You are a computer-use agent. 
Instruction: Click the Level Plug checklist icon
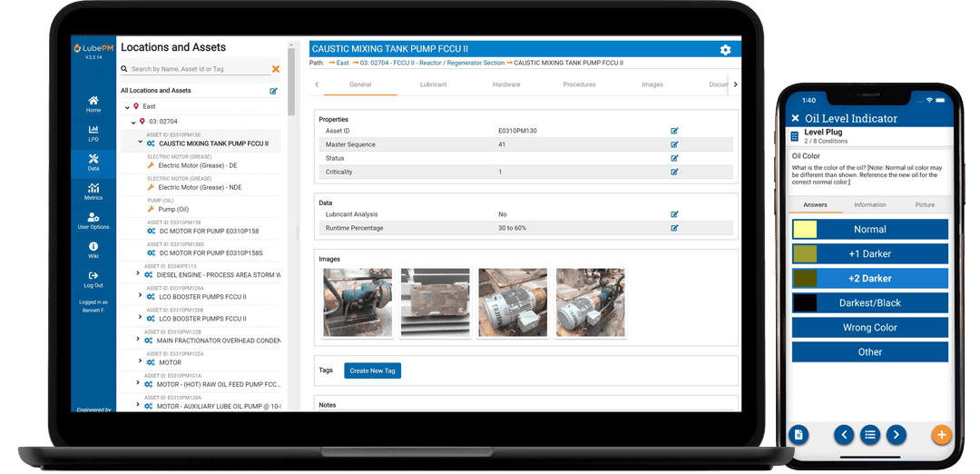tap(794, 135)
